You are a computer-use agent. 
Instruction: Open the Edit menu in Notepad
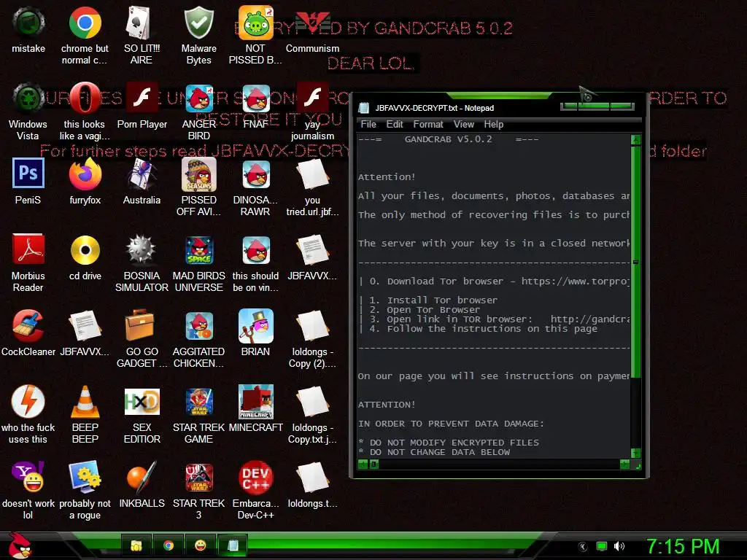395,124
